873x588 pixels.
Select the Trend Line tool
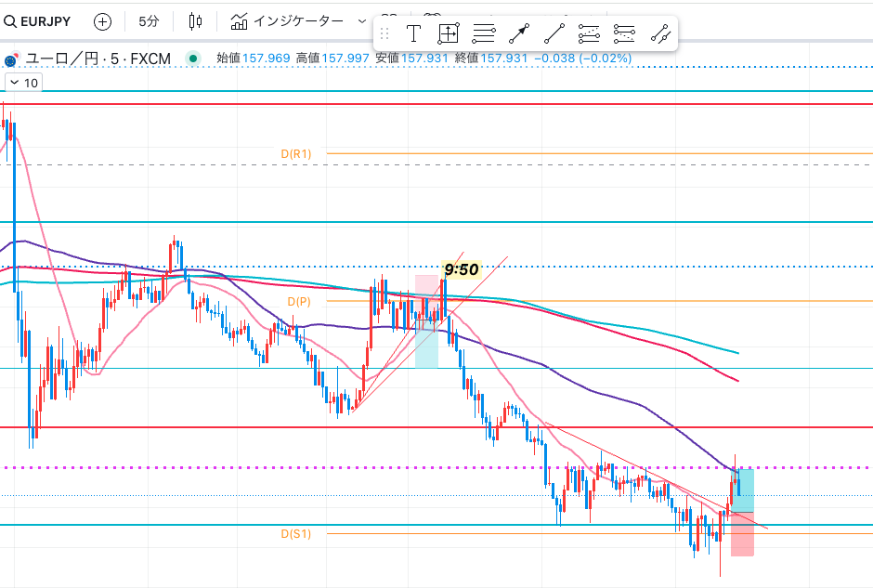pos(554,34)
